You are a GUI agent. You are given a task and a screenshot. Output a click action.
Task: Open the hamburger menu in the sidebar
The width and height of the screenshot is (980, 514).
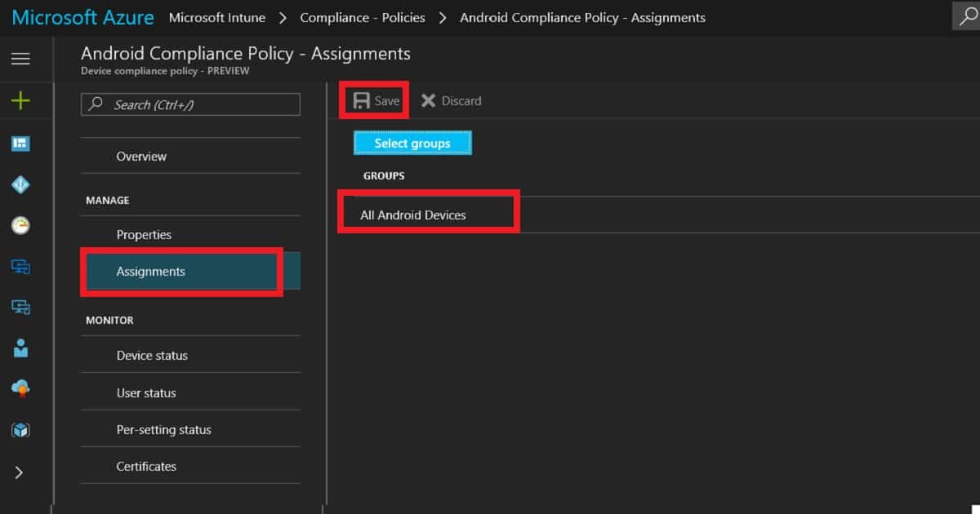(x=20, y=59)
